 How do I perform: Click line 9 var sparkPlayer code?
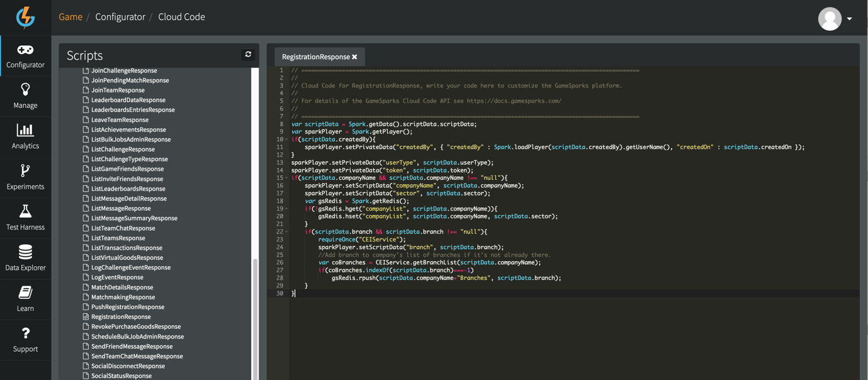pyautogui.click(x=352, y=131)
